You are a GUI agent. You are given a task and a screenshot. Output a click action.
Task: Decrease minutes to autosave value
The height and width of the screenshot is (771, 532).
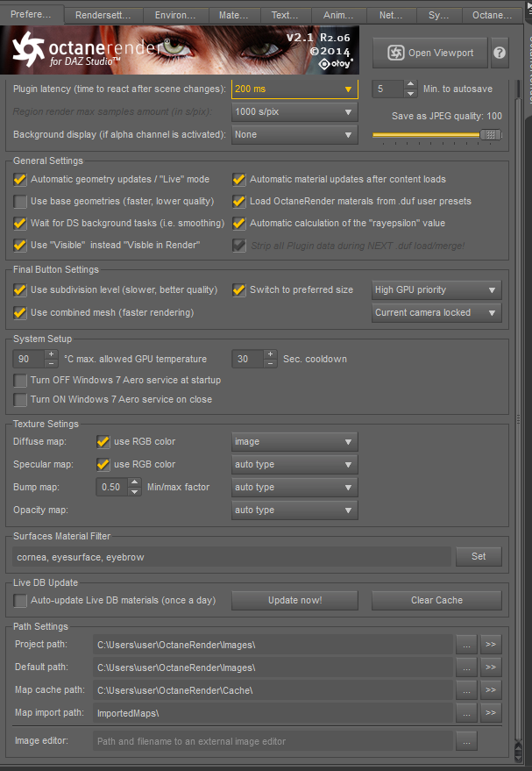click(x=411, y=94)
